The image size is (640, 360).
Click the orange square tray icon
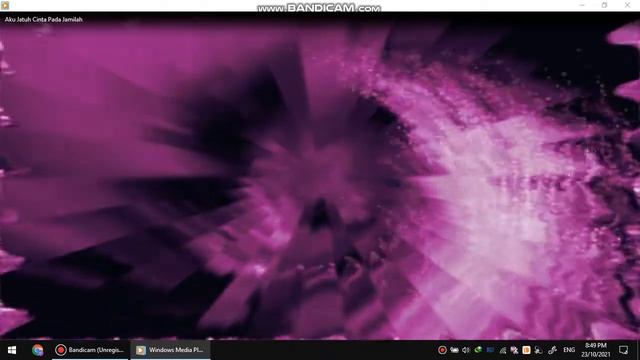coord(526,350)
